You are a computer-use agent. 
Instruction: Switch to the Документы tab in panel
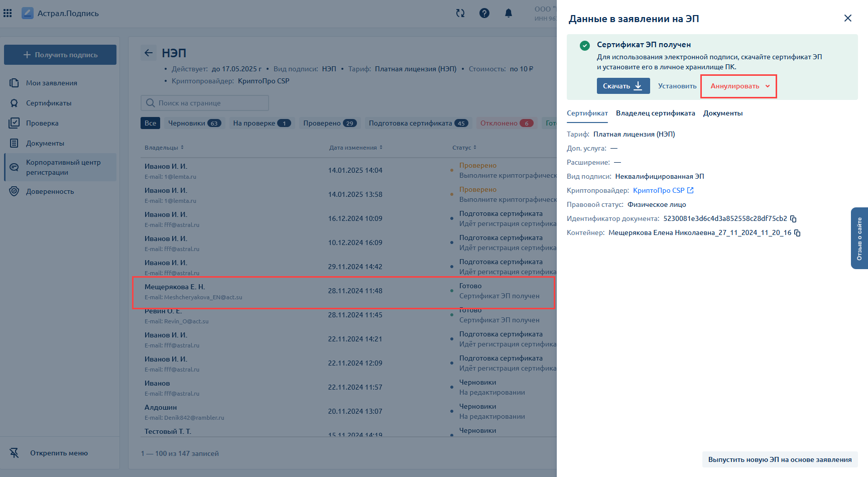723,113
